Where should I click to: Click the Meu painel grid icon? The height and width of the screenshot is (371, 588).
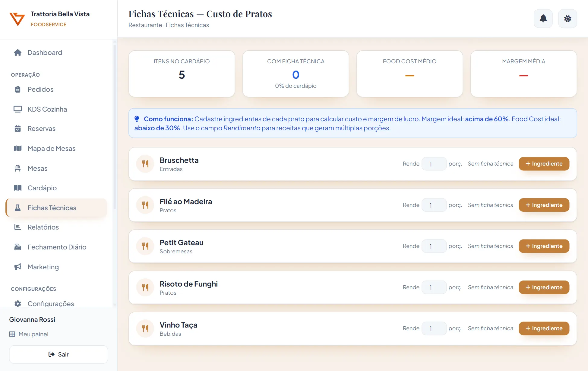[x=12, y=334]
